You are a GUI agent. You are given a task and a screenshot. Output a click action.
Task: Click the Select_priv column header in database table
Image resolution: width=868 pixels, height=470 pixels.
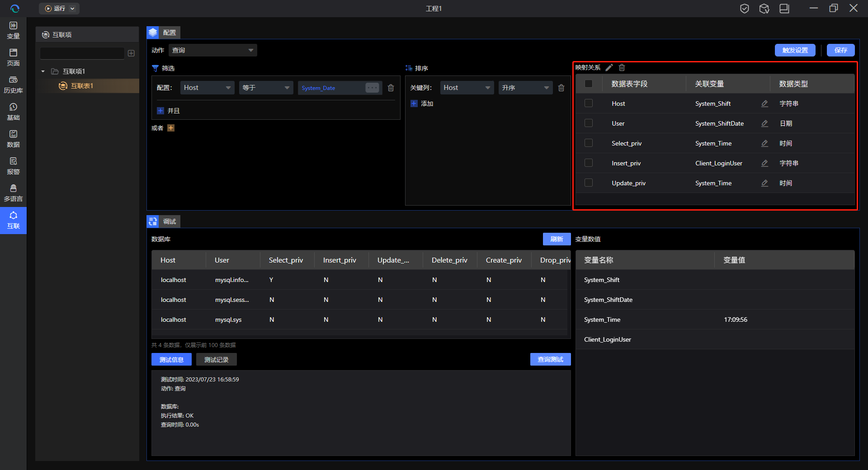pyautogui.click(x=287, y=260)
